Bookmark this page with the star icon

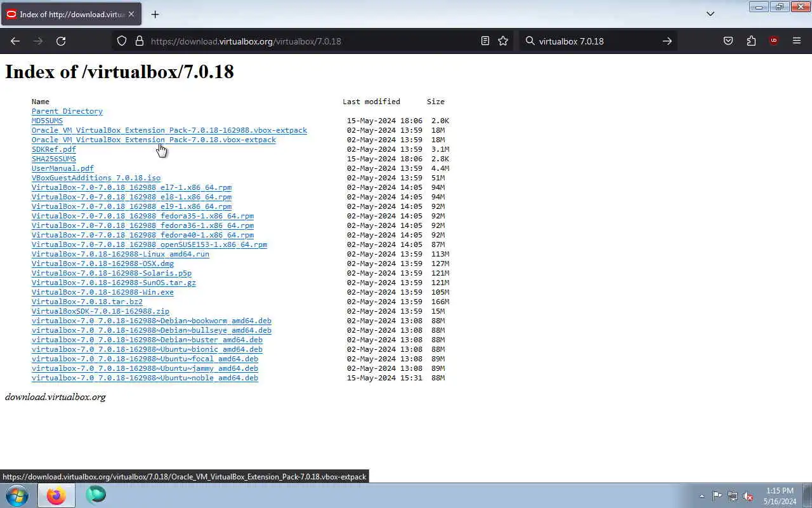tap(503, 41)
